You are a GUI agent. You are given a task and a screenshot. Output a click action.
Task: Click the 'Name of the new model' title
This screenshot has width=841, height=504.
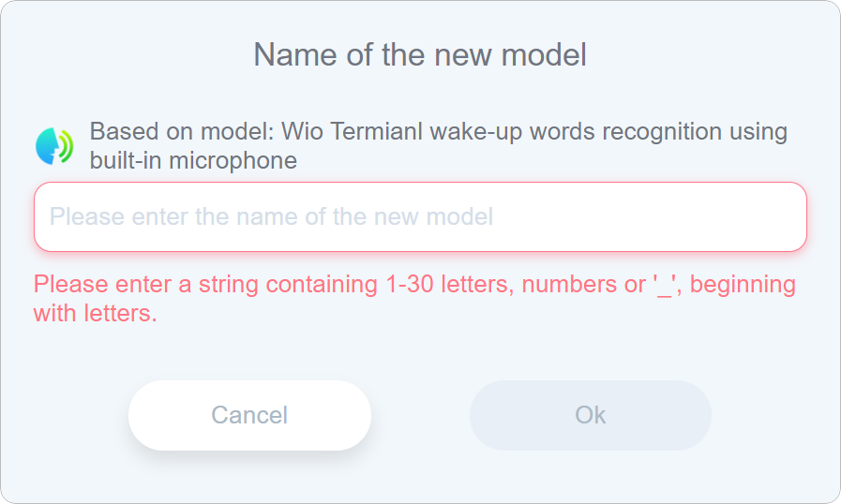(420, 54)
